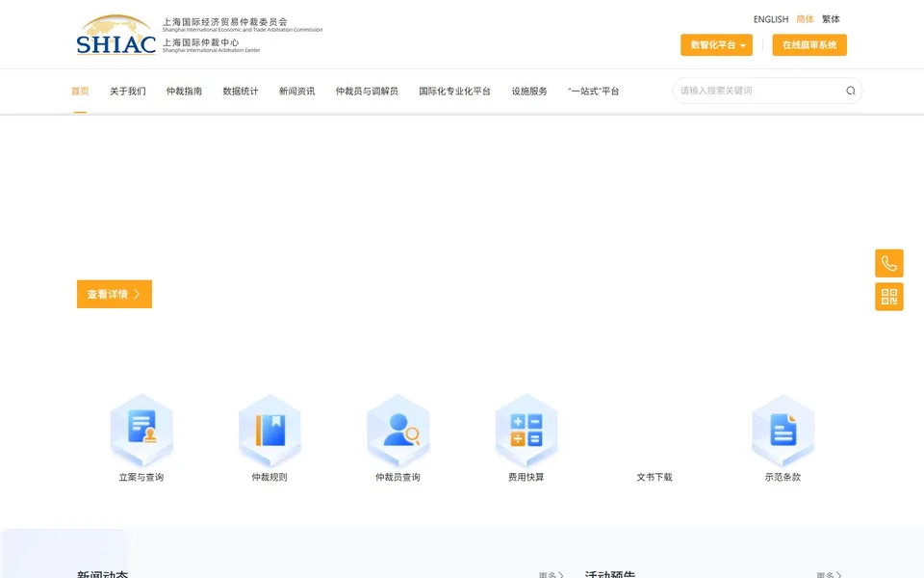Image resolution: width=924 pixels, height=578 pixels.
Task: Switch to 繁体 Chinese
Action: (x=831, y=19)
